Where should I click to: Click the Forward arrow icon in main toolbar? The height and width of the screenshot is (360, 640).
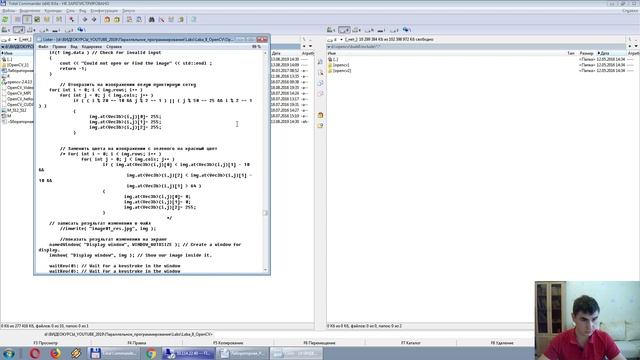pos(94,19)
